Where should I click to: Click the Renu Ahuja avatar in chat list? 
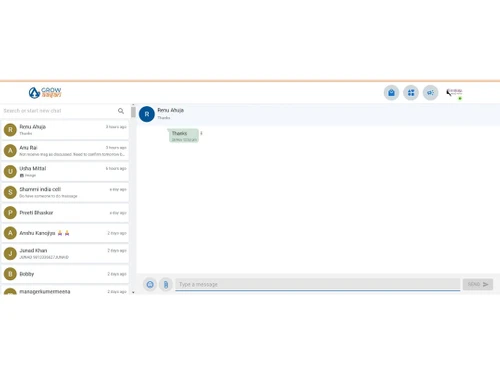tap(10, 130)
